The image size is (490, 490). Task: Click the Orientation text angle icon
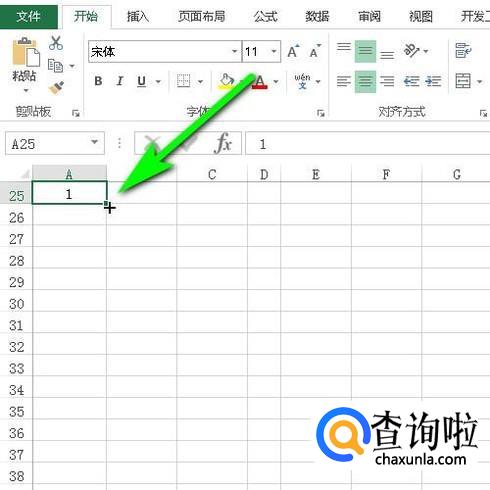pos(412,51)
